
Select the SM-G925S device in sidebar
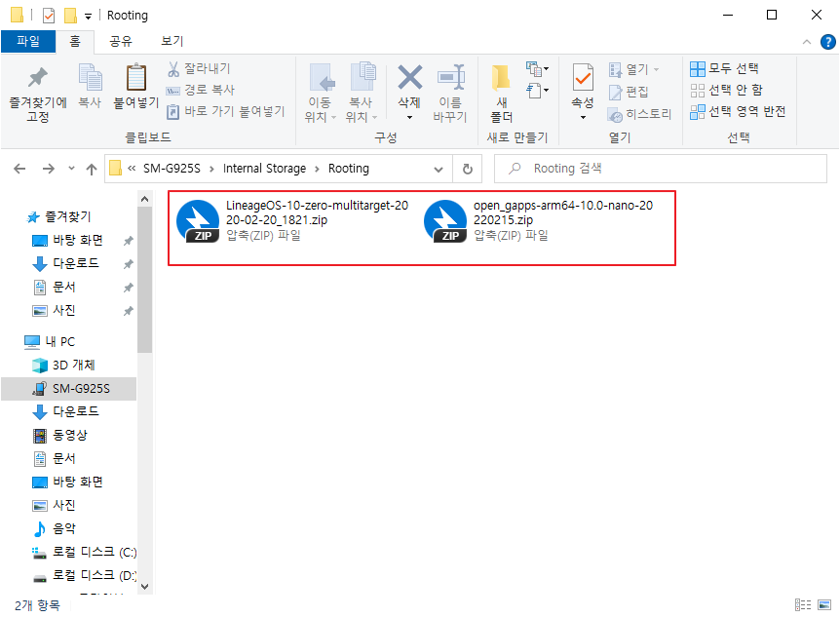[68, 389]
